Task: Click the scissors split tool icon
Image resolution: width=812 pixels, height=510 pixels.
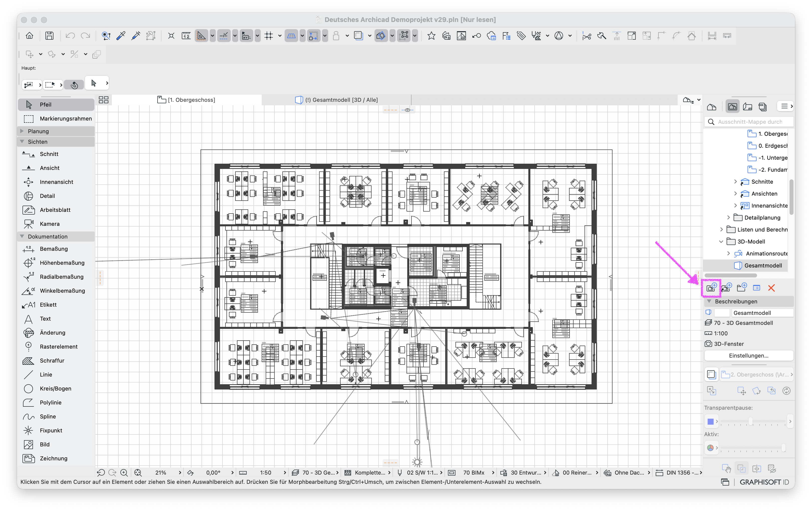Action: tap(587, 36)
